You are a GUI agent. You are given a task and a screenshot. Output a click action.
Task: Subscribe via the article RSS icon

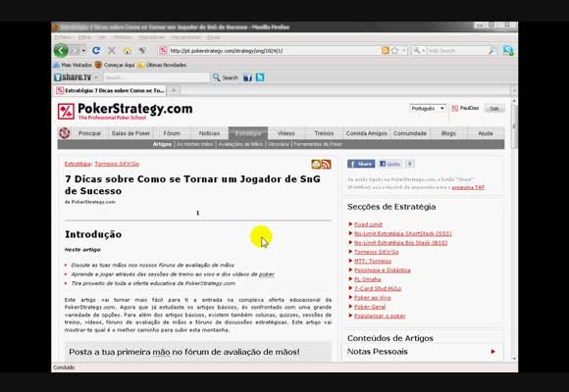[327, 164]
